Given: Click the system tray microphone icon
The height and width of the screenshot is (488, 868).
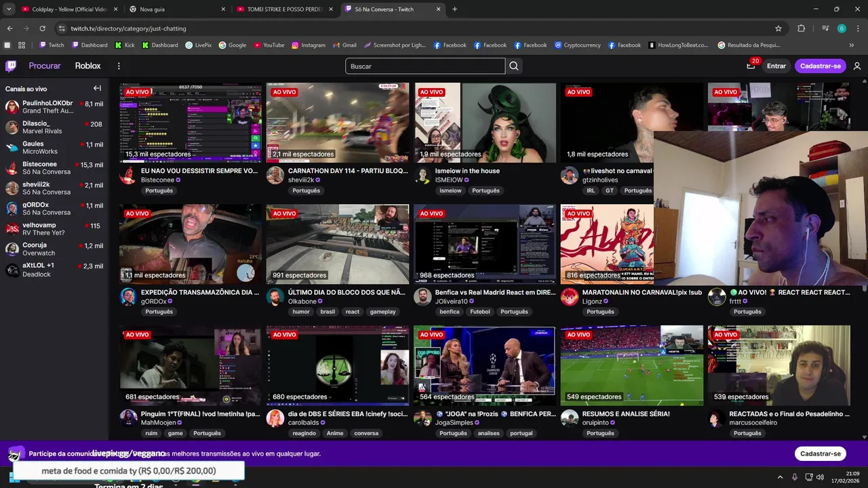Looking at the screenshot, I should point(795,477).
